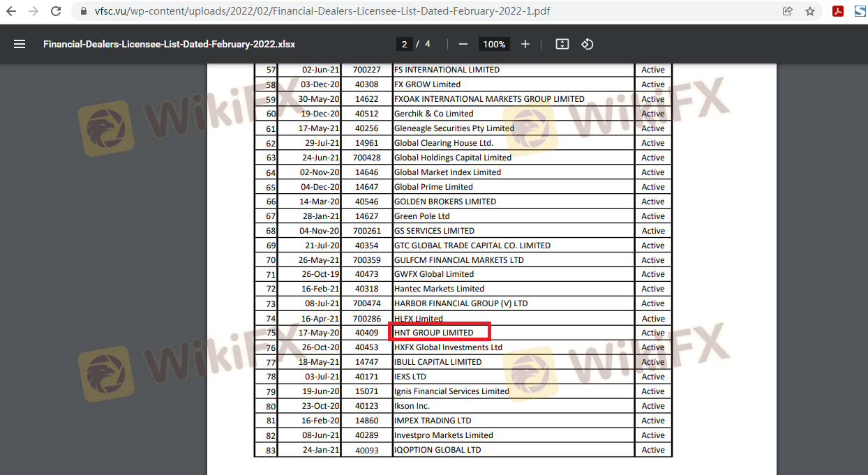Image resolution: width=868 pixels, height=475 pixels.
Task: Reload the current page
Action: pos(56,11)
